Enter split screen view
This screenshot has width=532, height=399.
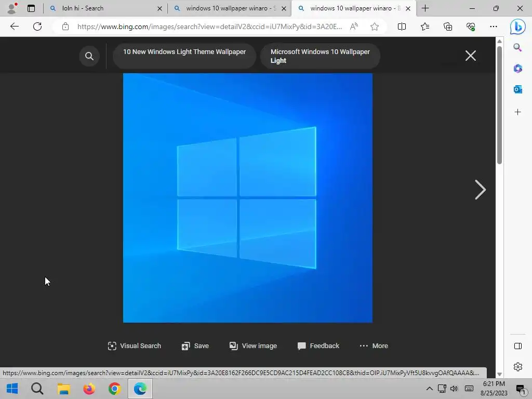[402, 26]
